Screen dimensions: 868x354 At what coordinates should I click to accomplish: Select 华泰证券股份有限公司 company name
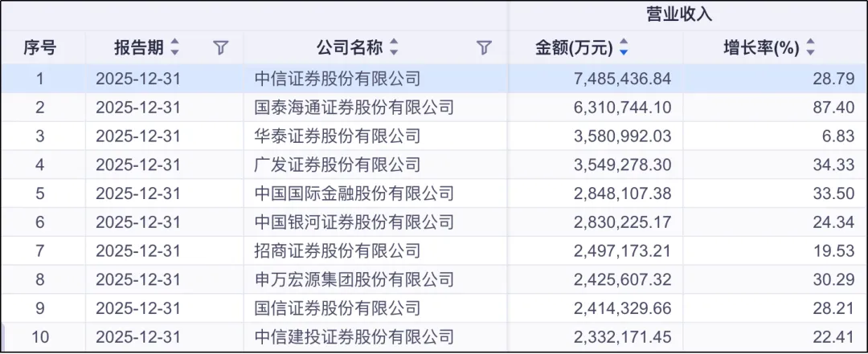(338, 136)
